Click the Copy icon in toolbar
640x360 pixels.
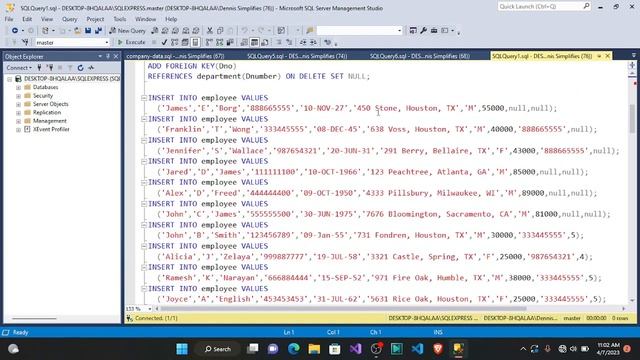[220, 31]
